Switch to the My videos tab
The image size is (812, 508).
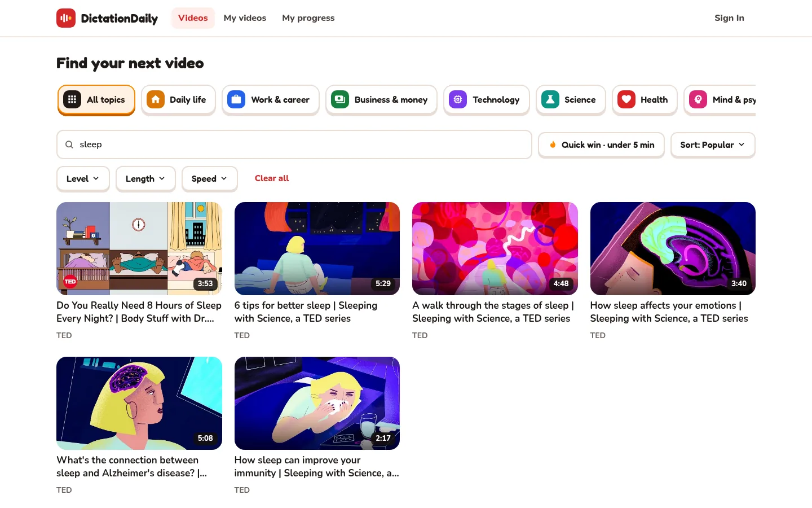tap(245, 18)
